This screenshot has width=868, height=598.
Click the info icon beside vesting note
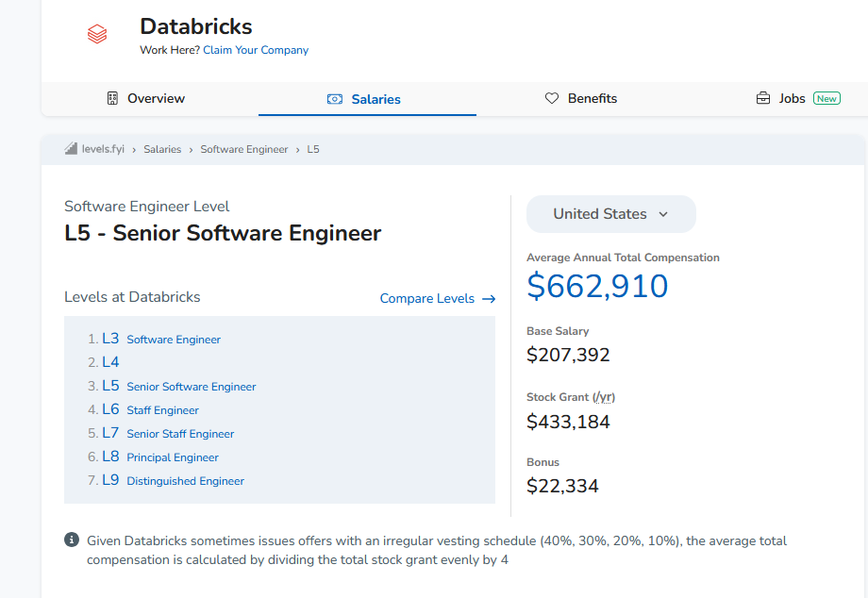(x=72, y=540)
